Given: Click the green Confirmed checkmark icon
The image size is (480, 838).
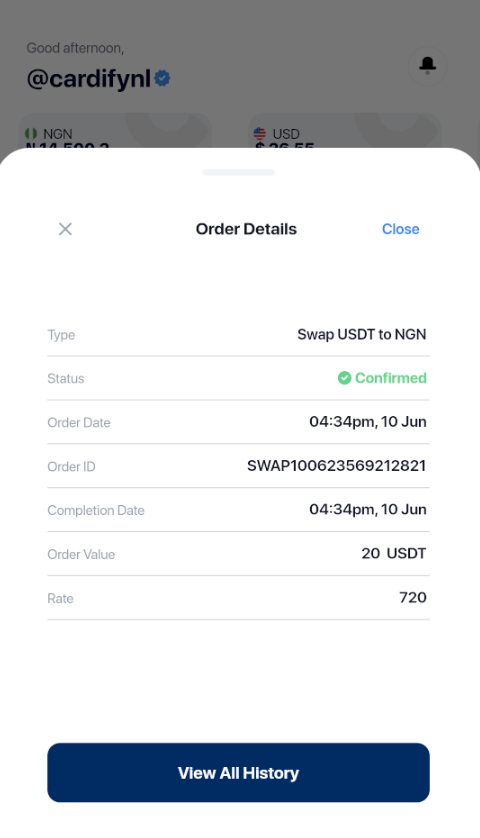Looking at the screenshot, I should tap(344, 378).
